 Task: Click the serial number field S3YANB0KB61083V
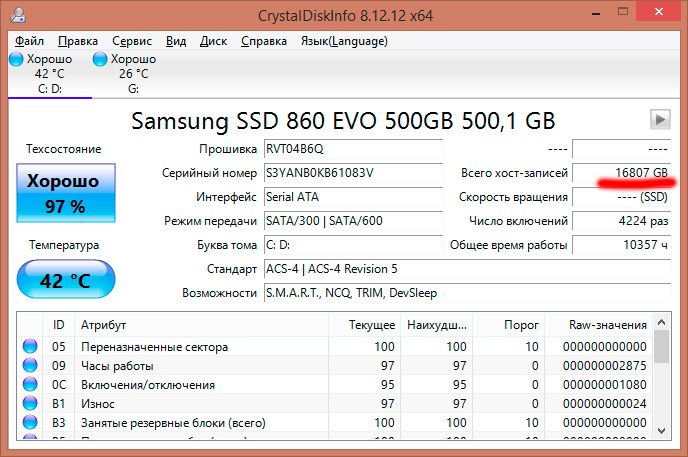point(353,173)
